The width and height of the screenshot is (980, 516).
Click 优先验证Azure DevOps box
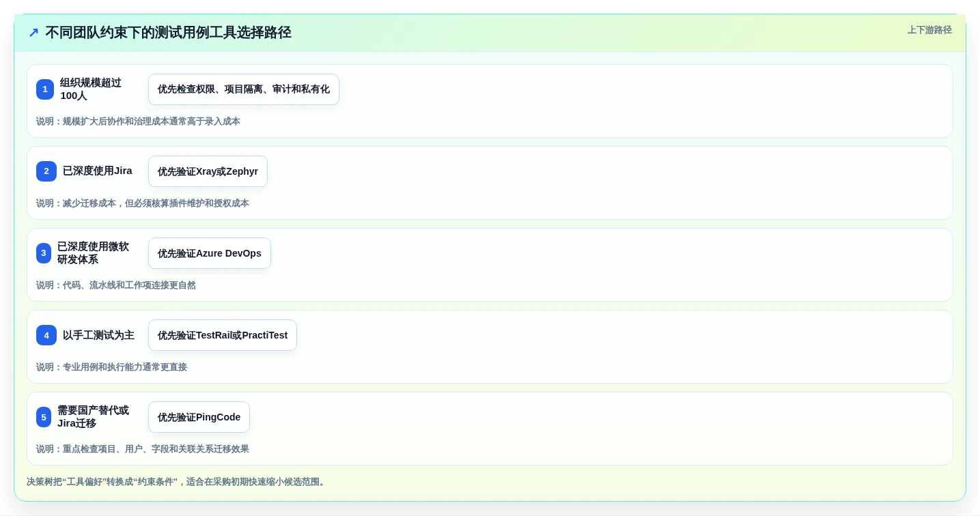(210, 253)
